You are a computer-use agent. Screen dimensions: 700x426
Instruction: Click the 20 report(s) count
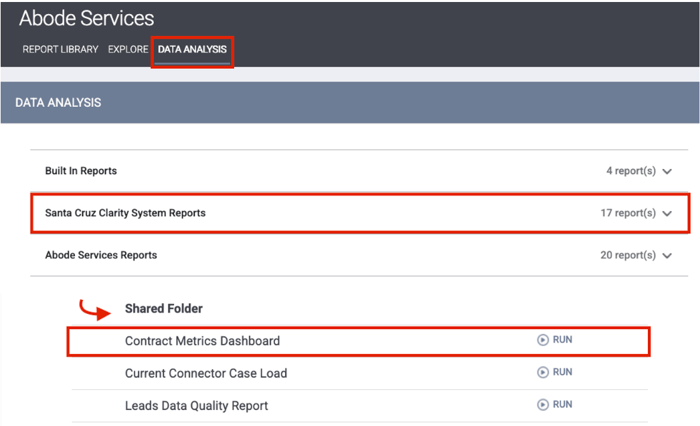[628, 255]
